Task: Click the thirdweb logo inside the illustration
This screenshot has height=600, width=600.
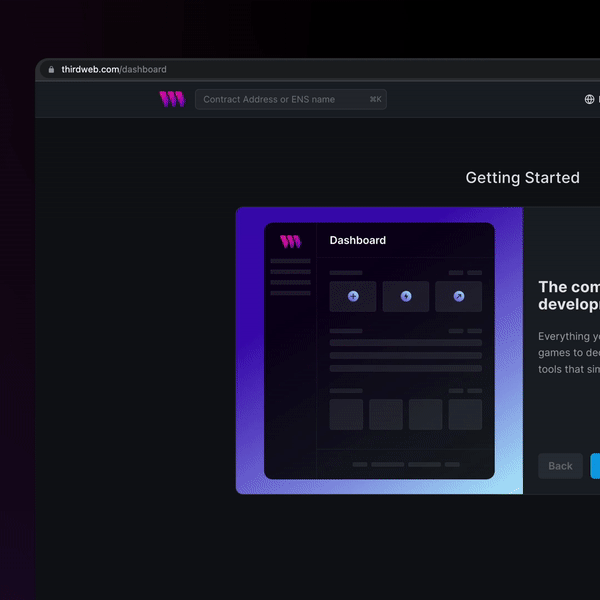Action: (290, 241)
